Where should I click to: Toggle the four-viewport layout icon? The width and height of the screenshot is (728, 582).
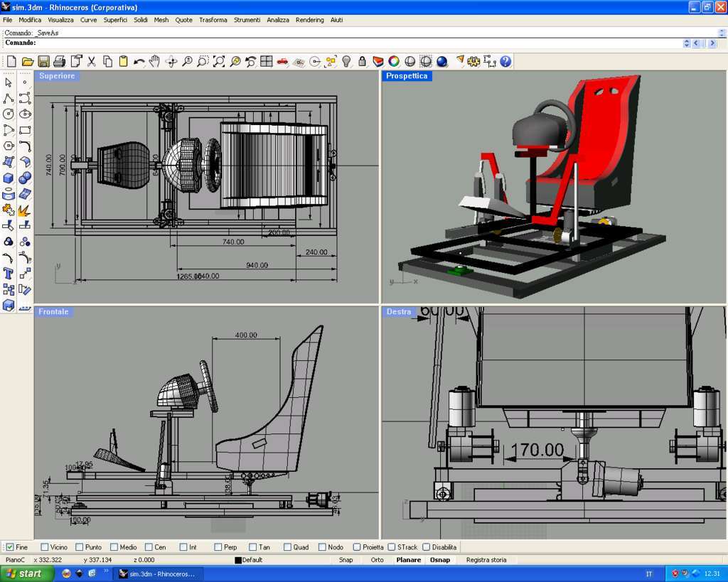pos(267,61)
